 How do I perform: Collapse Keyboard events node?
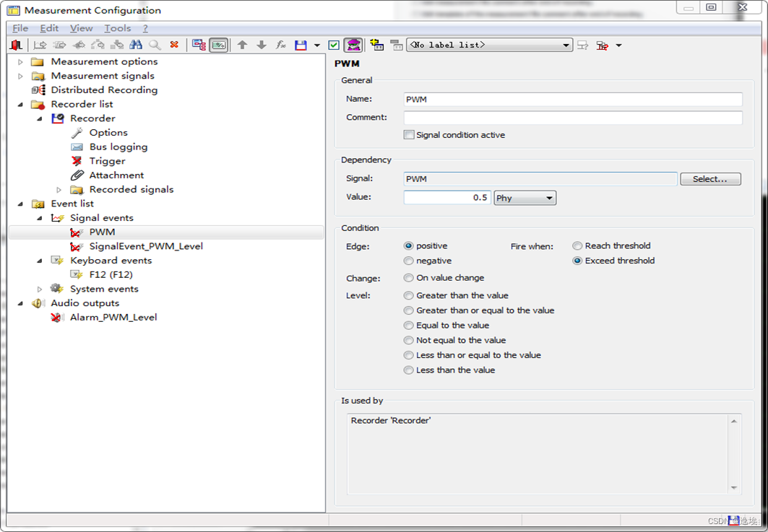pyautogui.click(x=40, y=261)
